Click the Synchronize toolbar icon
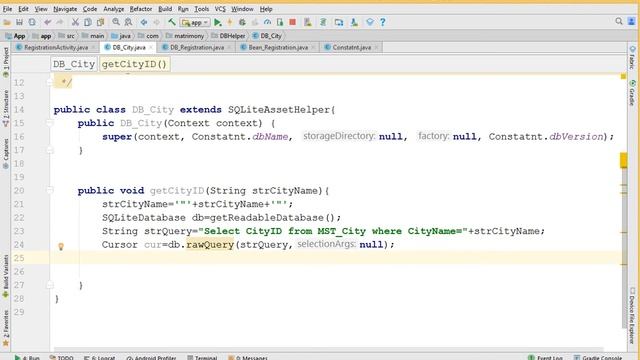Viewport: 640px width, 360px height. pos(32,22)
